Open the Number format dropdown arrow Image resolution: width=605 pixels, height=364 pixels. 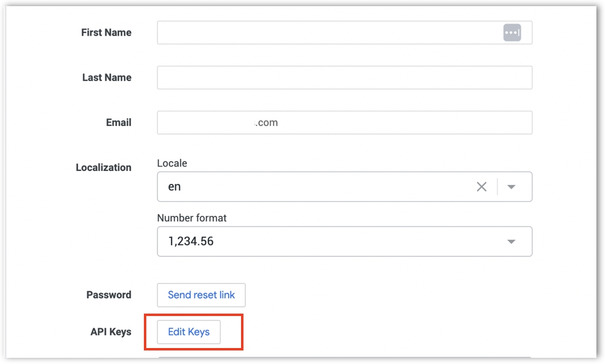point(511,242)
